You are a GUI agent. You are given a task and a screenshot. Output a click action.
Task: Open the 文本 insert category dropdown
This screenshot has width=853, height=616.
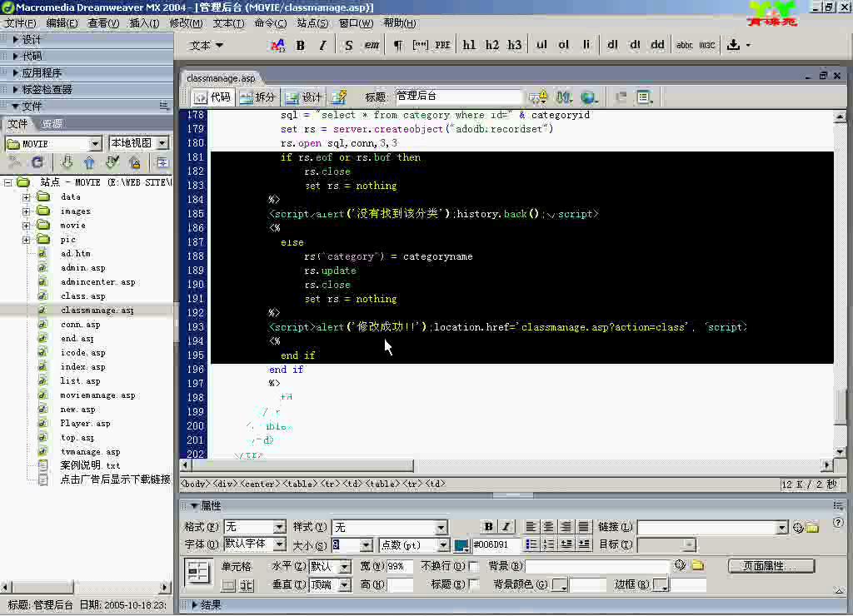(207, 46)
